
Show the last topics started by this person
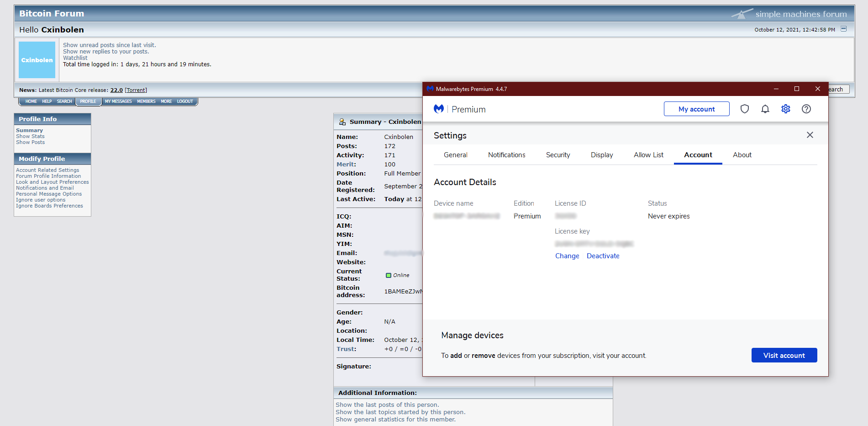400,412
